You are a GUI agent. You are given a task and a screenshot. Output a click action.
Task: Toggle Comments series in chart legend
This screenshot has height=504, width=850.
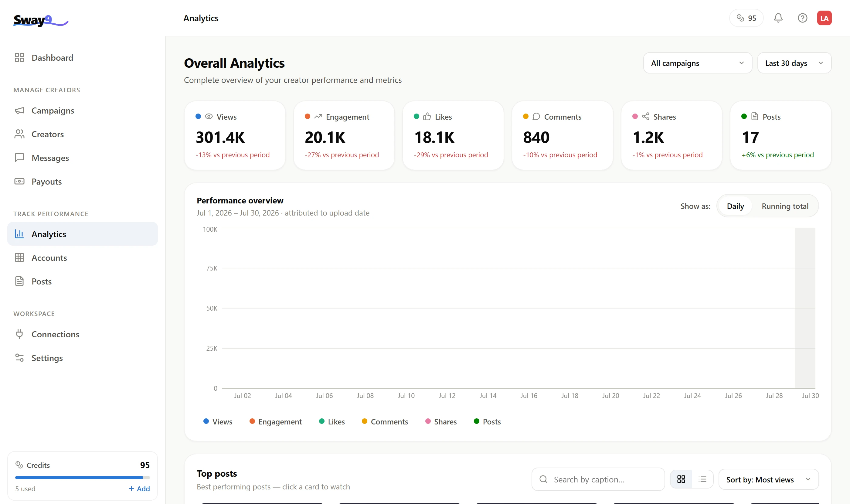(x=385, y=421)
